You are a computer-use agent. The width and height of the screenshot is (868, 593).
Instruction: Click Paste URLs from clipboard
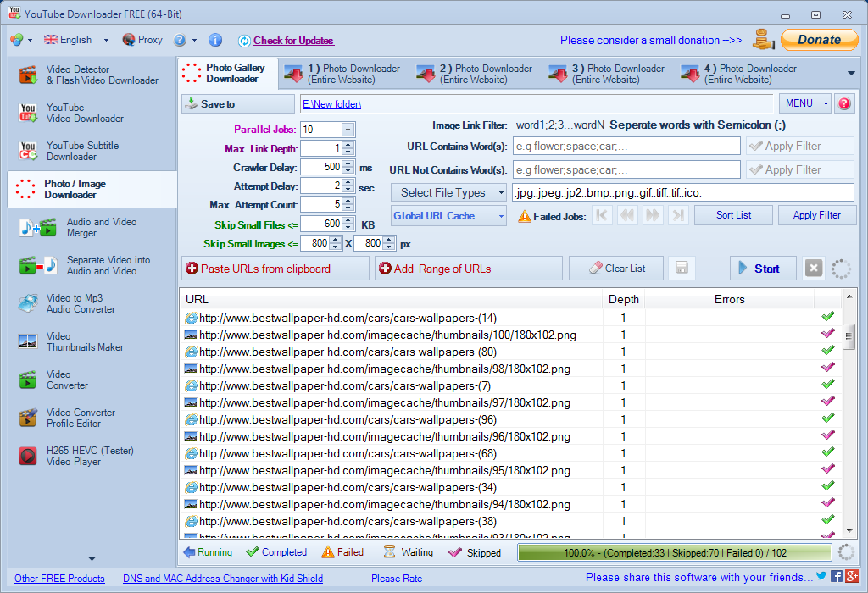coord(275,269)
